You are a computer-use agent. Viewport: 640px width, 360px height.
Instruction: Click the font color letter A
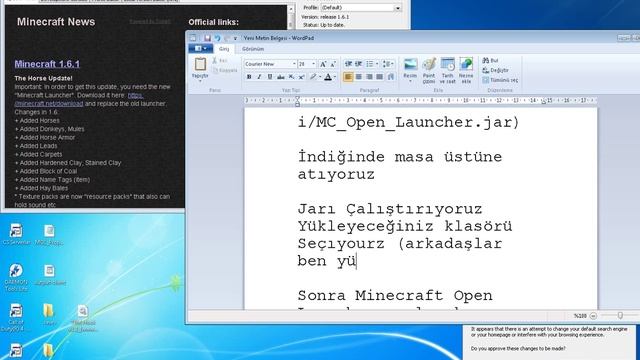point(328,77)
